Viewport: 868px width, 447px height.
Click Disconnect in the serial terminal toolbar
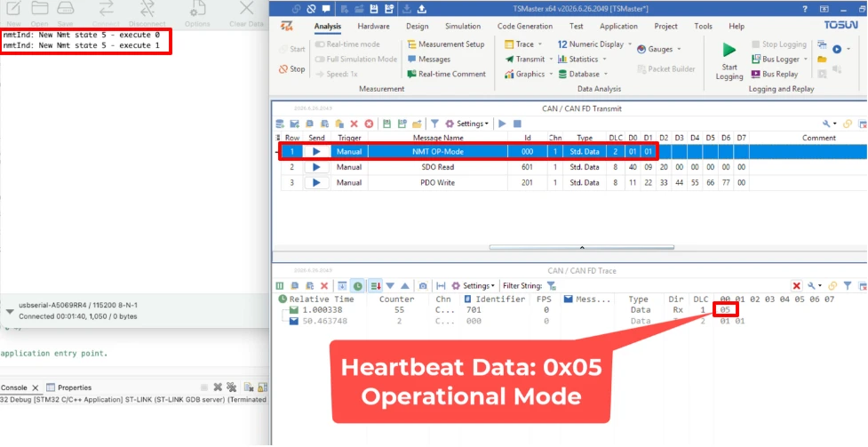coord(147,13)
